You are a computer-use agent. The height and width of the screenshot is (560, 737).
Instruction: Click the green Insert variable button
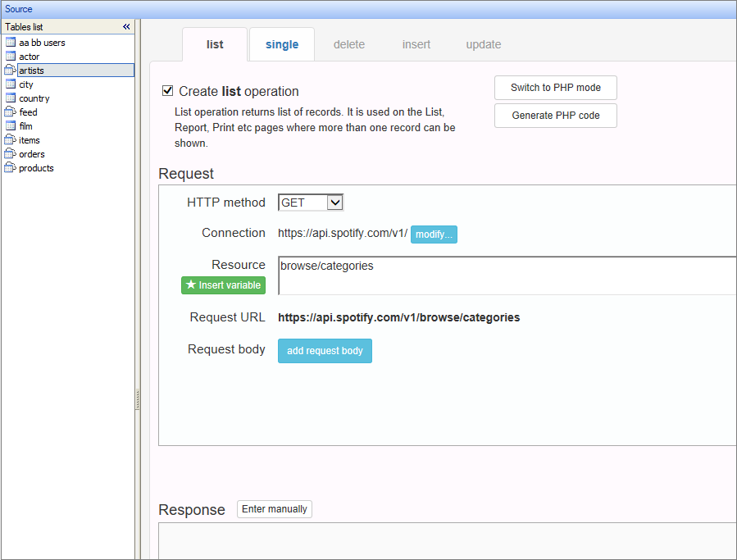[x=223, y=285]
